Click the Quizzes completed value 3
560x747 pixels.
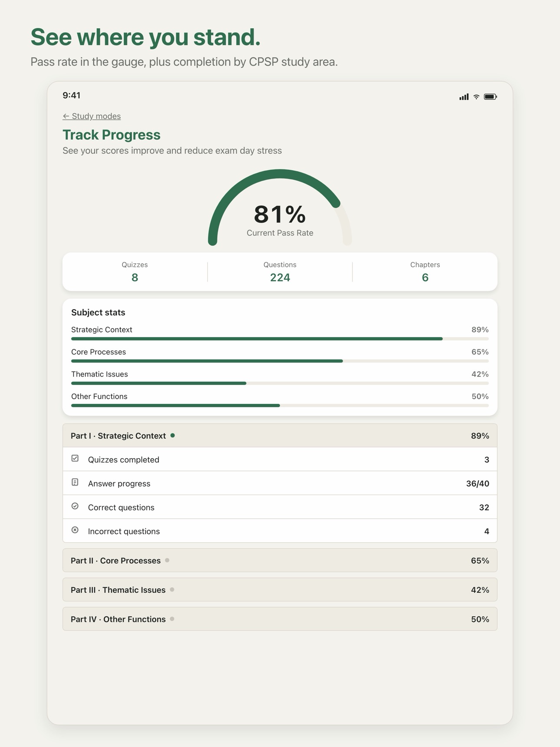click(x=487, y=459)
